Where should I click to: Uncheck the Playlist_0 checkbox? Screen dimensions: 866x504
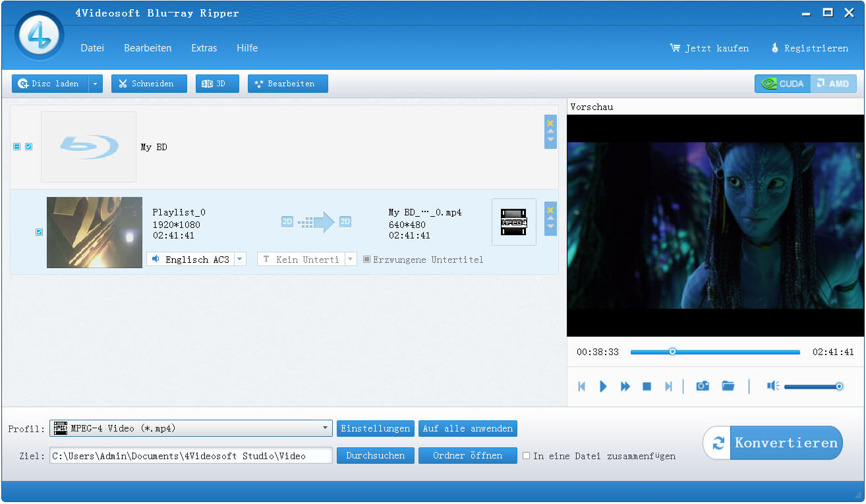click(40, 233)
